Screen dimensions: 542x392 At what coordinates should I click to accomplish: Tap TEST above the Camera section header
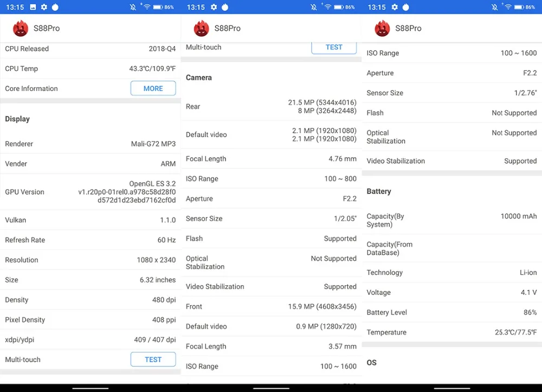(x=334, y=48)
